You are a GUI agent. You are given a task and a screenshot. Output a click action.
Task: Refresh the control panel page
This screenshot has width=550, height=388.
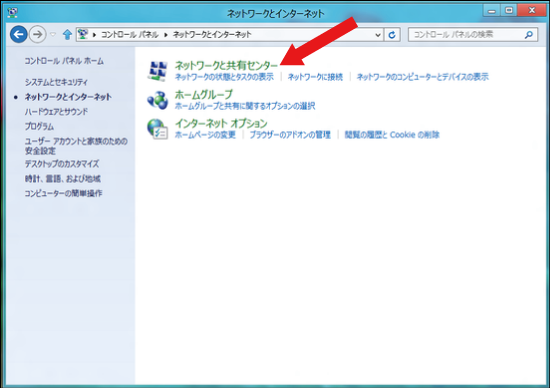pyautogui.click(x=392, y=35)
